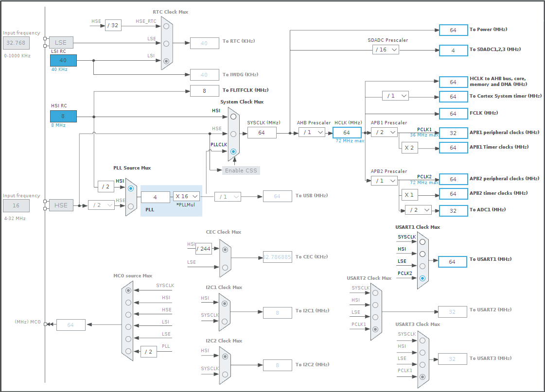Open the AHB Prescaler dropdown
The height and width of the screenshot is (392, 545).
point(312,132)
